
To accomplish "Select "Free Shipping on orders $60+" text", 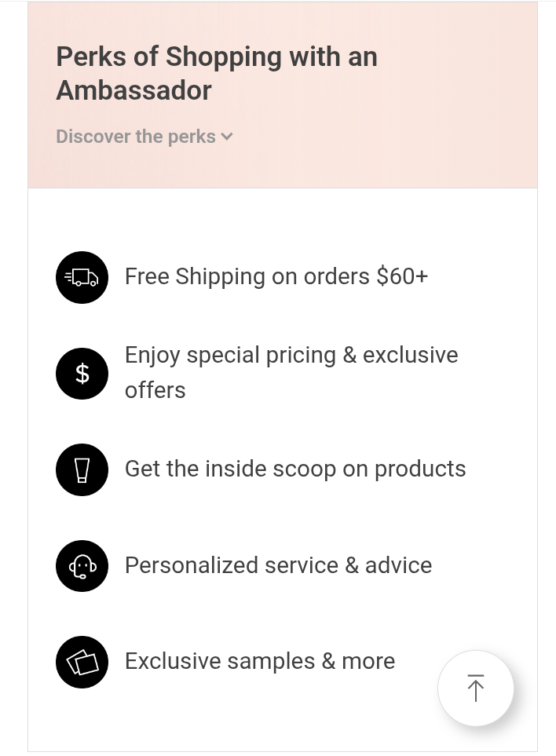I will point(276,276).
